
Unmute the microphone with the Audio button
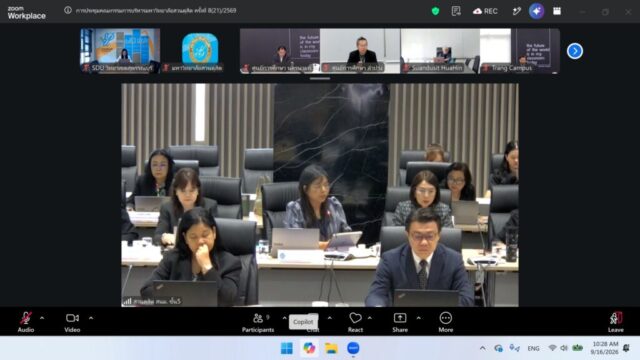(x=26, y=322)
